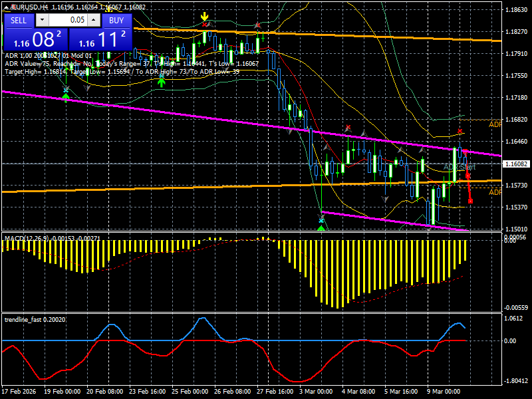Click time axis label 25 Feb 00:00
The width and height of the screenshot is (532, 399).
pos(190,392)
